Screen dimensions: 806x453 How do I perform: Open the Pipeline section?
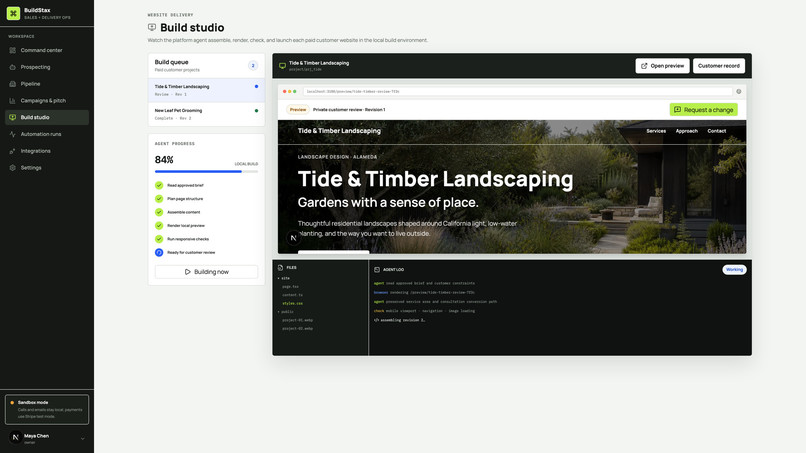[47, 84]
